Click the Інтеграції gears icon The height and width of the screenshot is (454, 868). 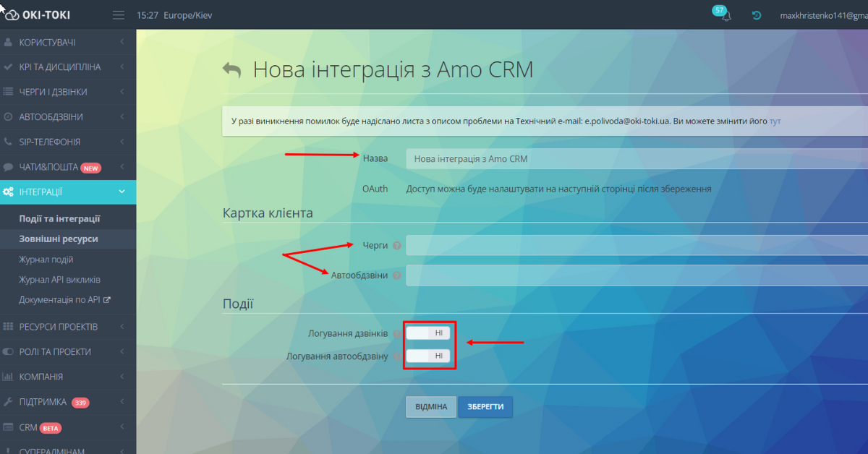[9, 192]
